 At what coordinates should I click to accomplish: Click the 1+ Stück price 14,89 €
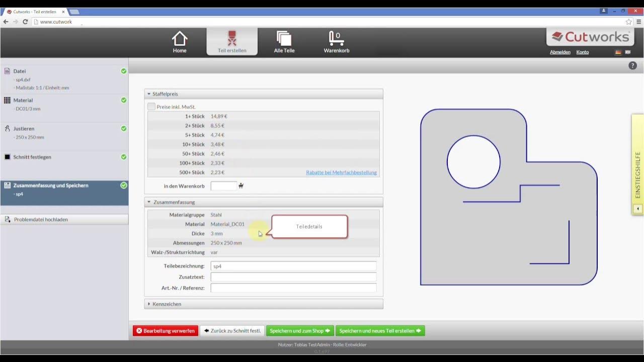click(219, 116)
